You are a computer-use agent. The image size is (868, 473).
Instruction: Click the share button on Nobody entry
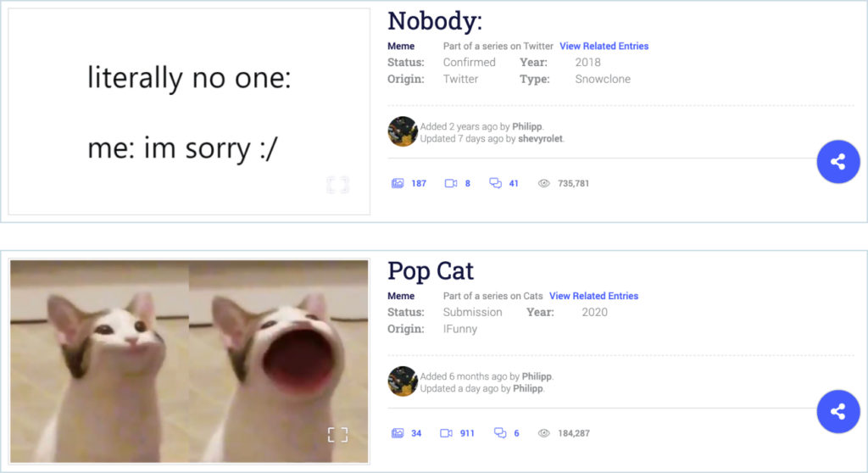click(838, 162)
